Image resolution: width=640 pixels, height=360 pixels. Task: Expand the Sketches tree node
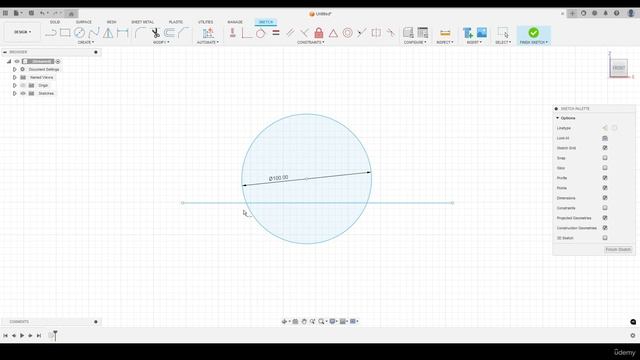(15, 93)
